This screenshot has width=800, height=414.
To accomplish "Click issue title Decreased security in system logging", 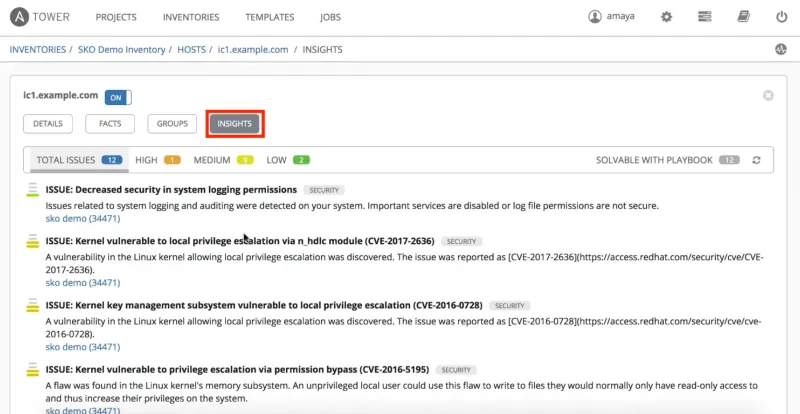I will pos(171,189).
